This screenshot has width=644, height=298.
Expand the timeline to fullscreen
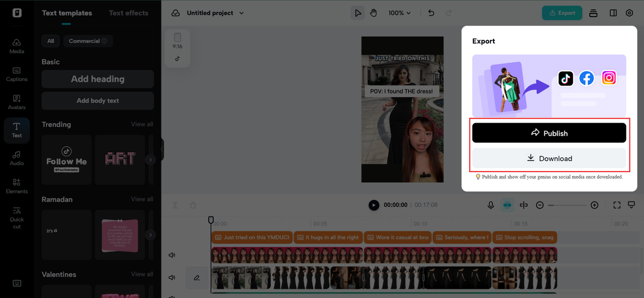617,205
